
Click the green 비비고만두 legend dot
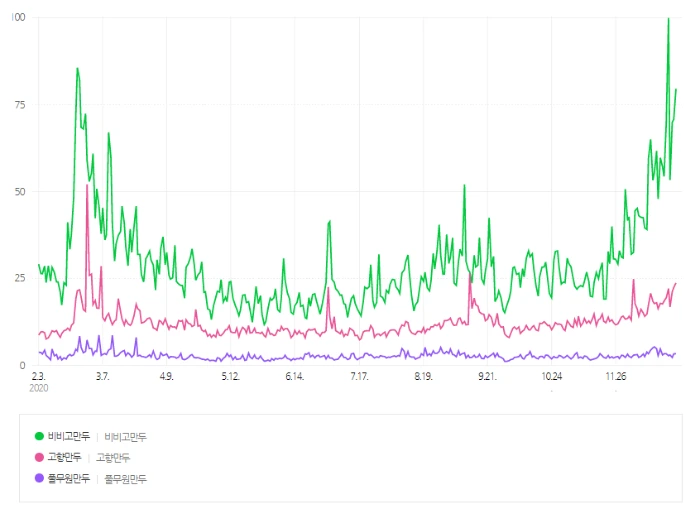coord(39,436)
